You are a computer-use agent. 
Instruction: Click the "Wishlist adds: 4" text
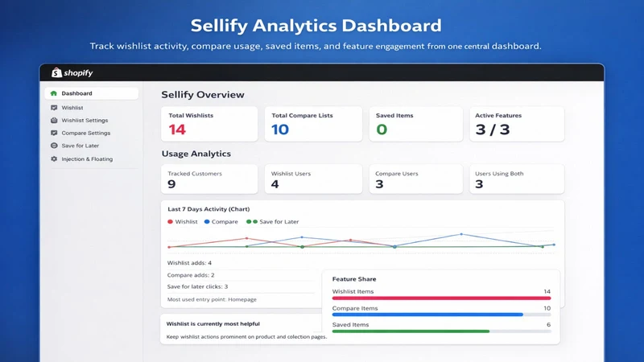[189, 263]
